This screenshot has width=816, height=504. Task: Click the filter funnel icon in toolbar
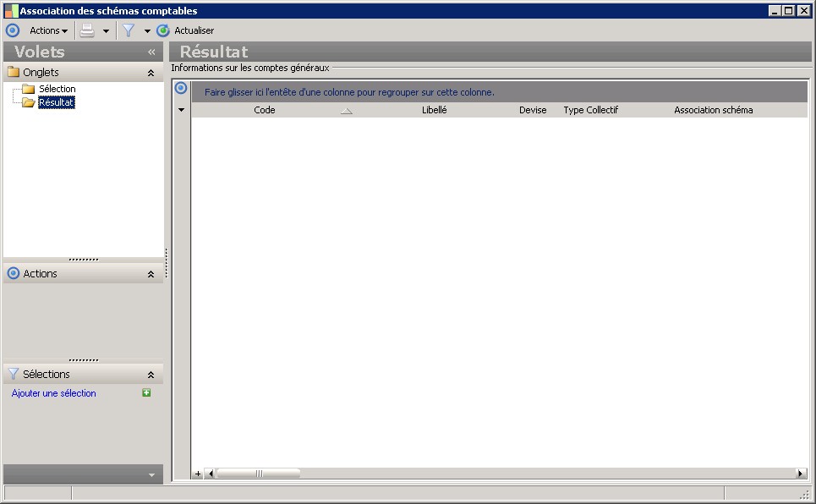pyautogui.click(x=128, y=30)
